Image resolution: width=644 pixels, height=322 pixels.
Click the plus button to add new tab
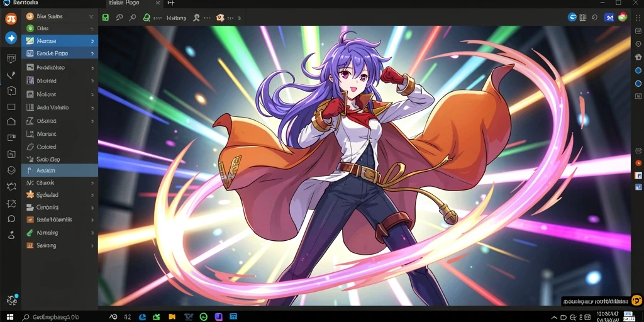pos(171,3)
